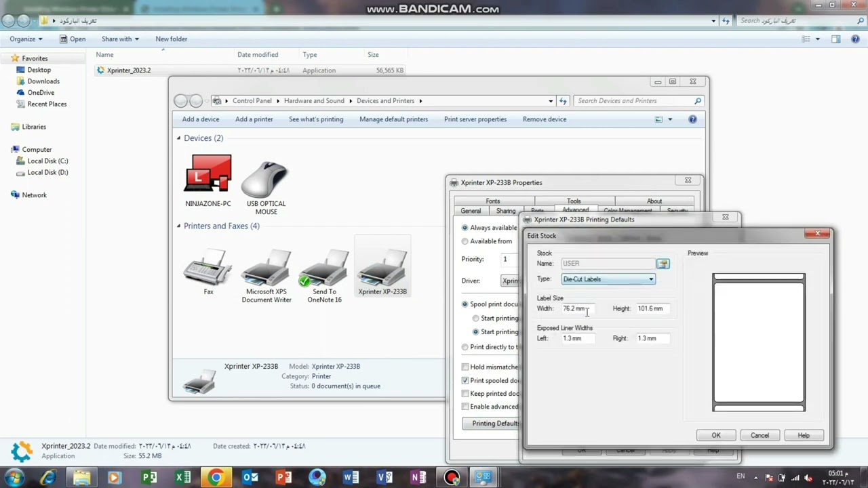Open Network in the sidebar
868x488 pixels.
pos(34,195)
